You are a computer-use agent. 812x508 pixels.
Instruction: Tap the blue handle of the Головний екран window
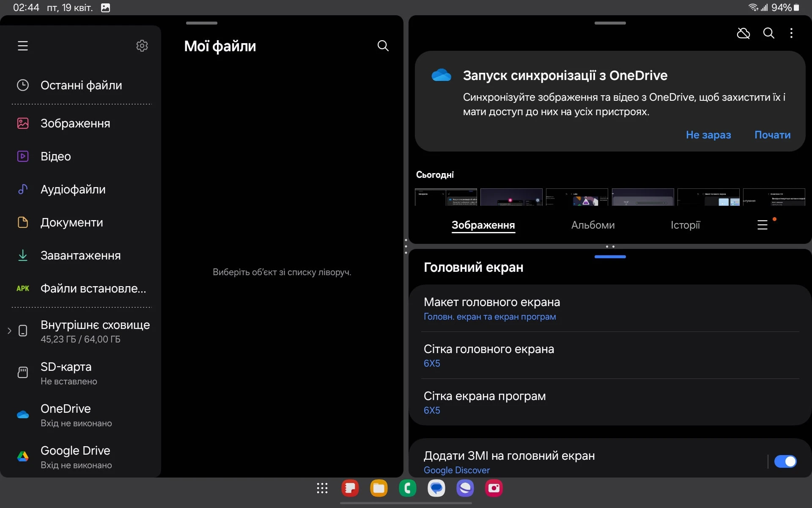click(x=610, y=257)
